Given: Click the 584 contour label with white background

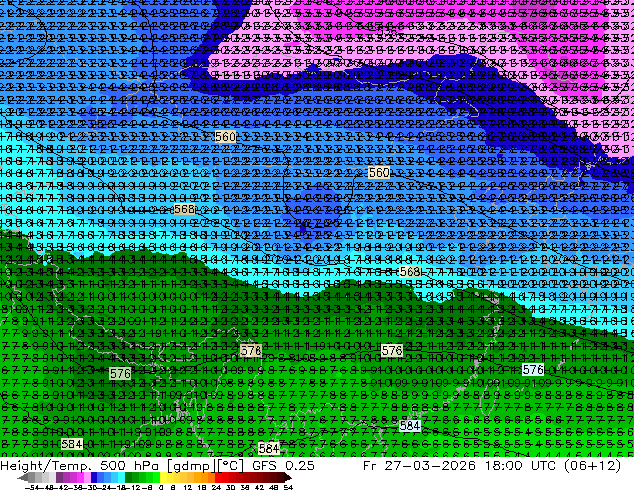Looking at the screenshot, I should coord(410,426).
